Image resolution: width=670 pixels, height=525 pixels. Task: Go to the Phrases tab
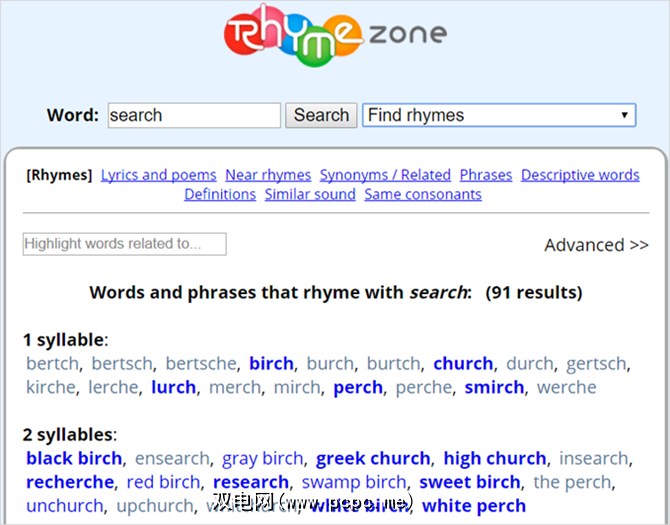[486, 175]
